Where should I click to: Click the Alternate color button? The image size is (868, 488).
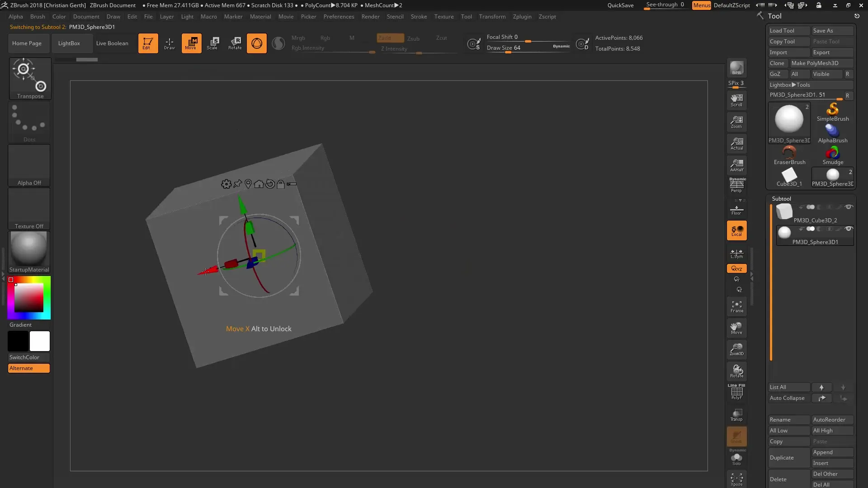[x=29, y=368]
